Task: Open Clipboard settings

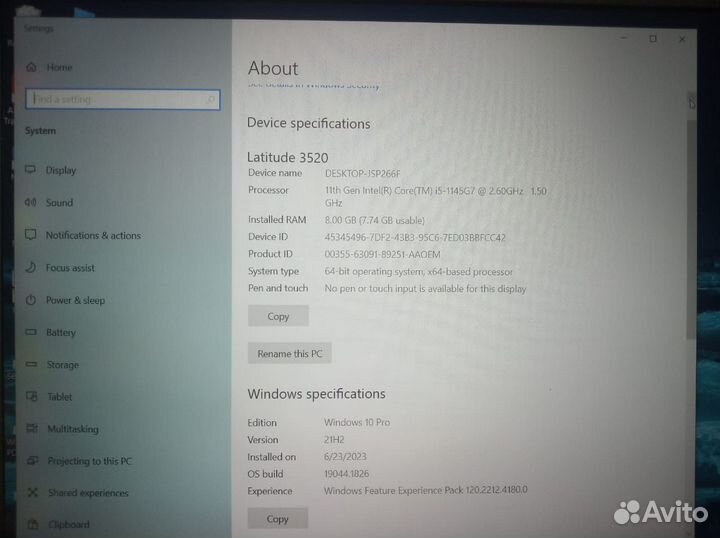Action: 69,524
